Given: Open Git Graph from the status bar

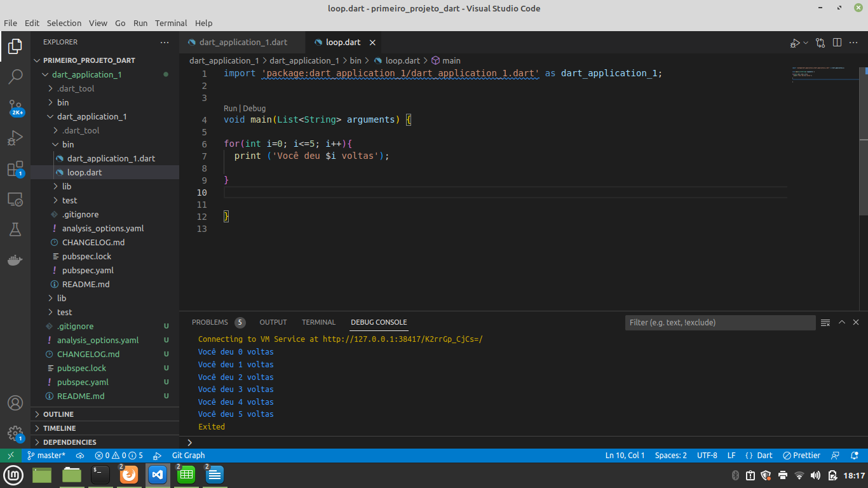Looking at the screenshot, I should coord(188,456).
